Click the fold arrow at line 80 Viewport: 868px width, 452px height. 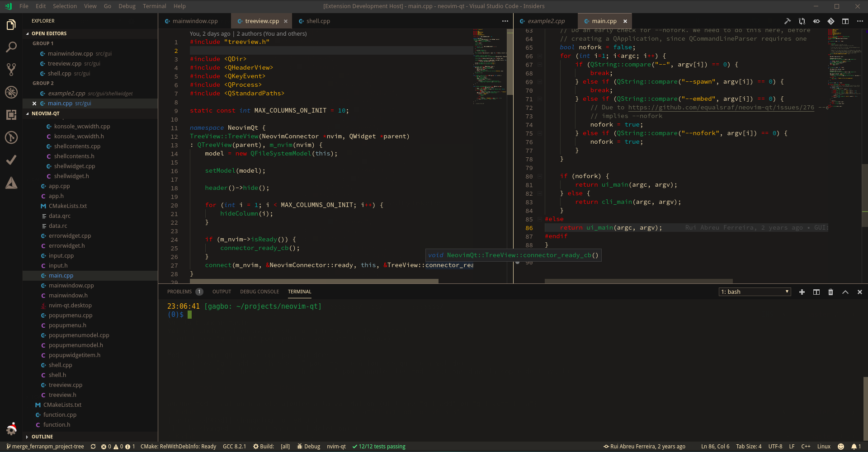click(540, 176)
